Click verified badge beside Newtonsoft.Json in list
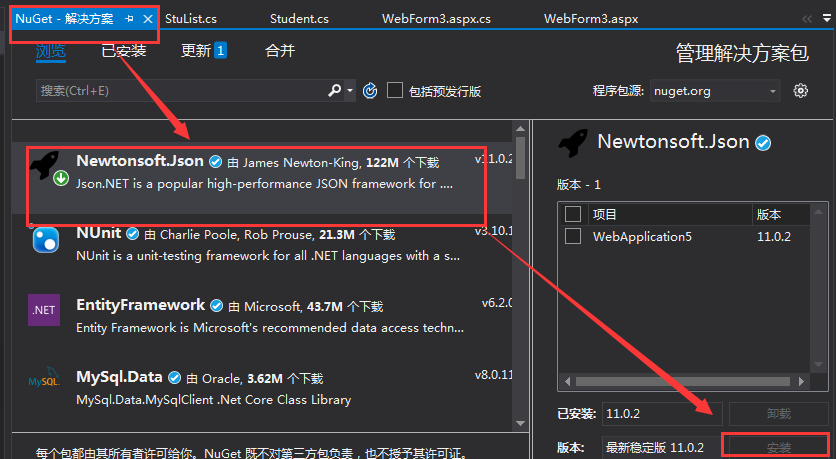This screenshot has width=836, height=459. (x=215, y=162)
